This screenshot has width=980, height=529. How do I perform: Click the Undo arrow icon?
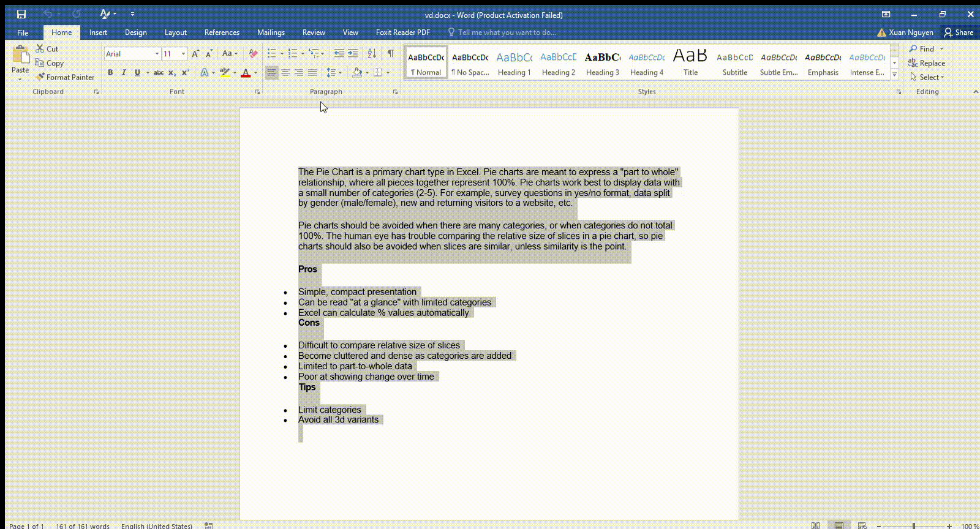47,14
